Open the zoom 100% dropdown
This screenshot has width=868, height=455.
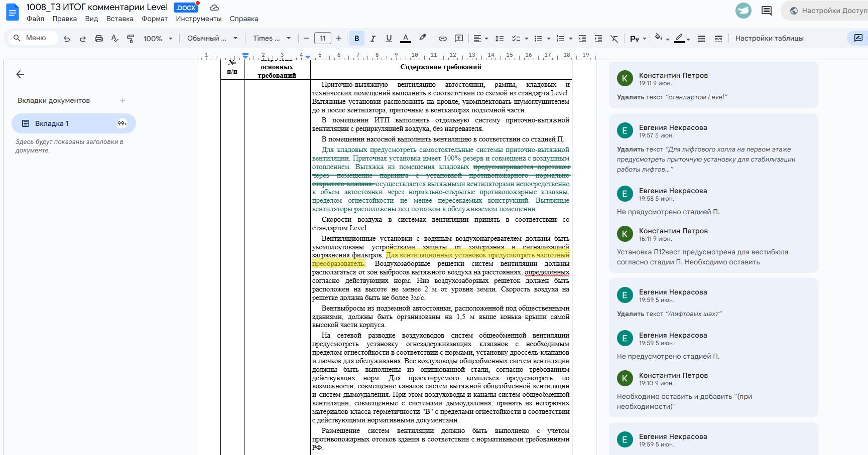point(158,39)
